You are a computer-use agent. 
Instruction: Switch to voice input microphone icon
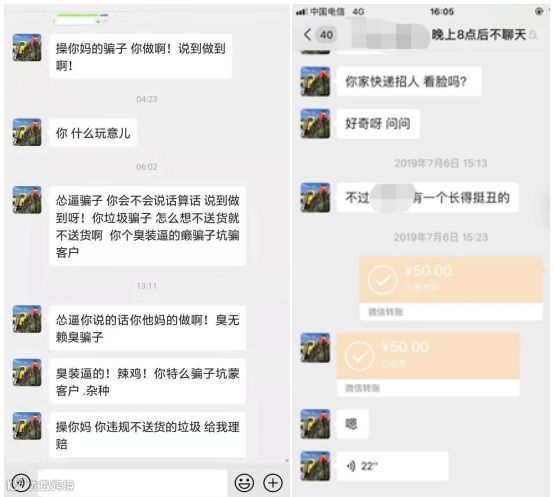click(x=21, y=482)
